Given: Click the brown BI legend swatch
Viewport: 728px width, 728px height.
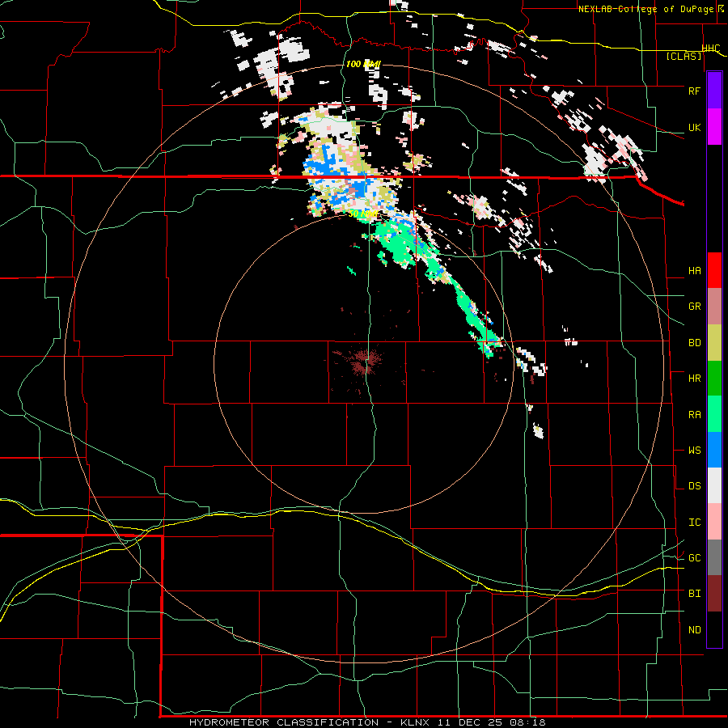Looking at the screenshot, I should [x=714, y=594].
